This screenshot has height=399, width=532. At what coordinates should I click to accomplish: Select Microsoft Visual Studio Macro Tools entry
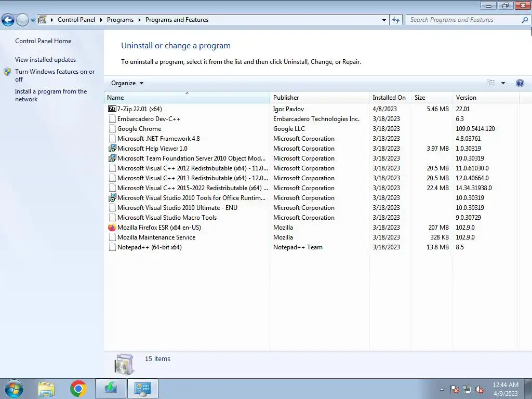[167, 217]
